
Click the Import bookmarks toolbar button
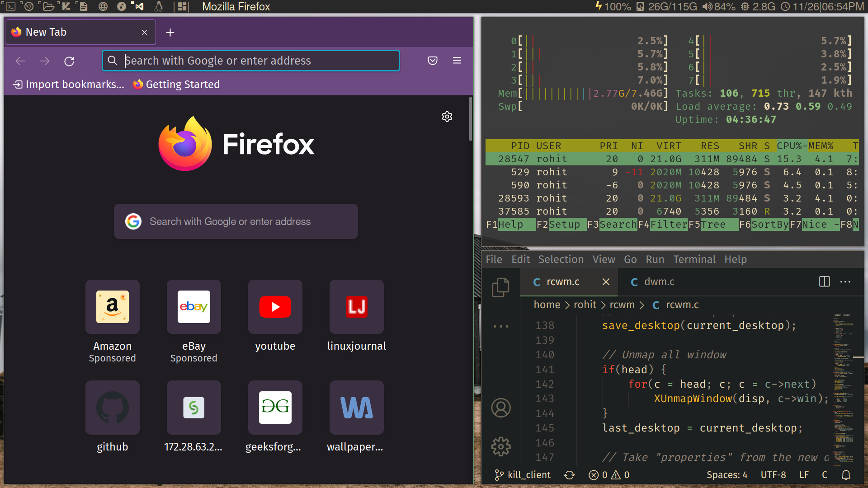pyautogui.click(x=69, y=84)
